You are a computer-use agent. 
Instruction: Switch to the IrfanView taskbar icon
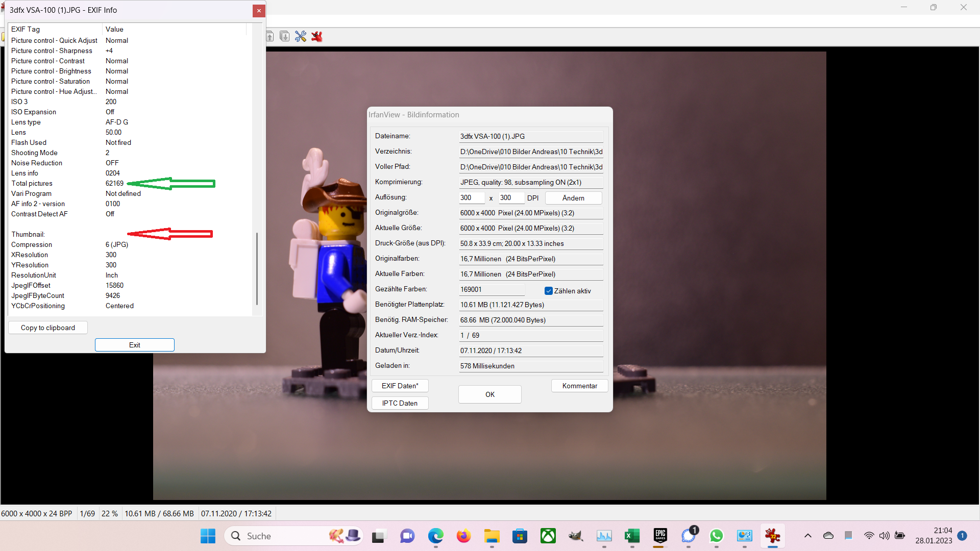click(773, 536)
